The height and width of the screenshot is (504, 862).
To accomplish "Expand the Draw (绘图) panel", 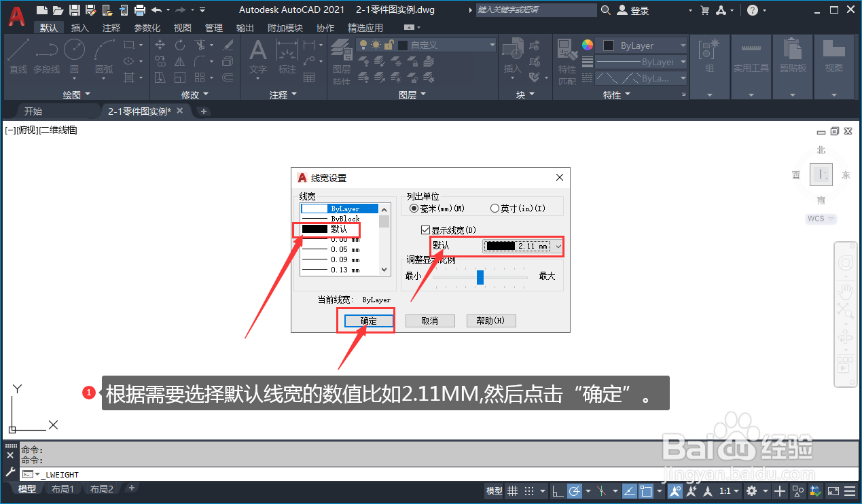I will (75, 94).
